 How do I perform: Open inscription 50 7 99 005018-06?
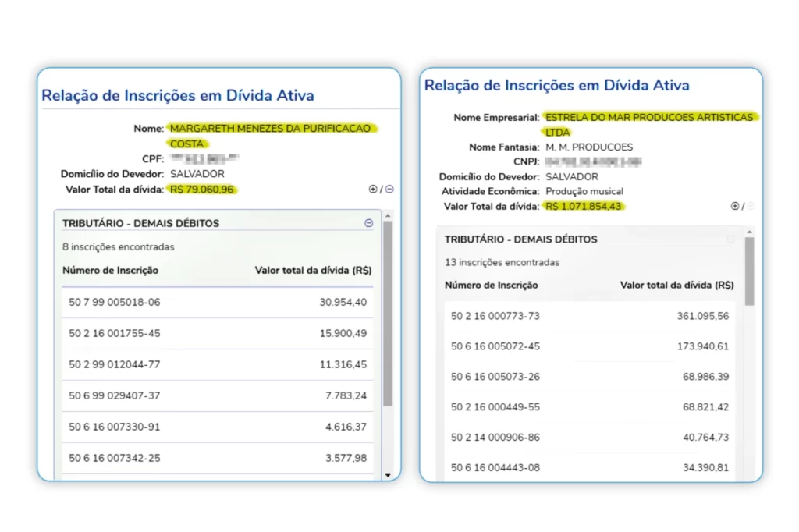(115, 303)
